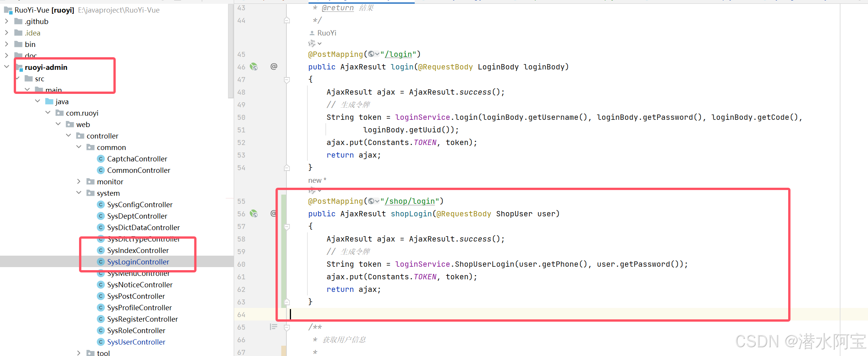Click the @ annotations gutter icon beside login method
The height and width of the screenshot is (356, 868).
pyautogui.click(x=273, y=66)
